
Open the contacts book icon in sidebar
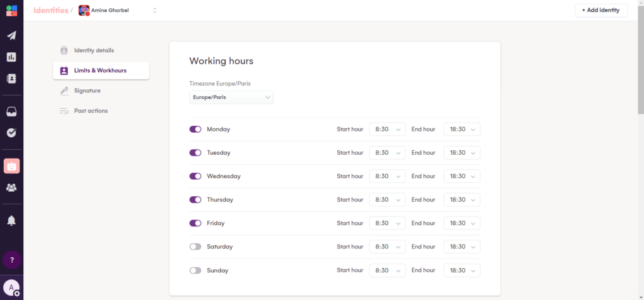pyautogui.click(x=11, y=79)
